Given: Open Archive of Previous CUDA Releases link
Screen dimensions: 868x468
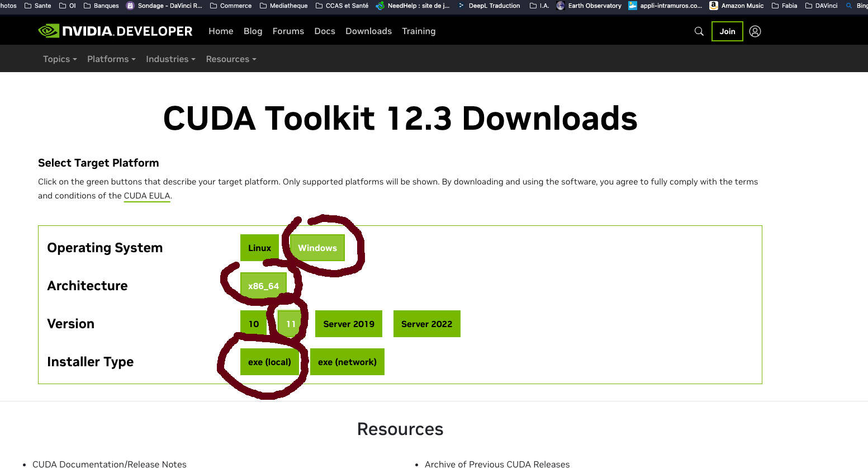Looking at the screenshot, I should [x=497, y=464].
